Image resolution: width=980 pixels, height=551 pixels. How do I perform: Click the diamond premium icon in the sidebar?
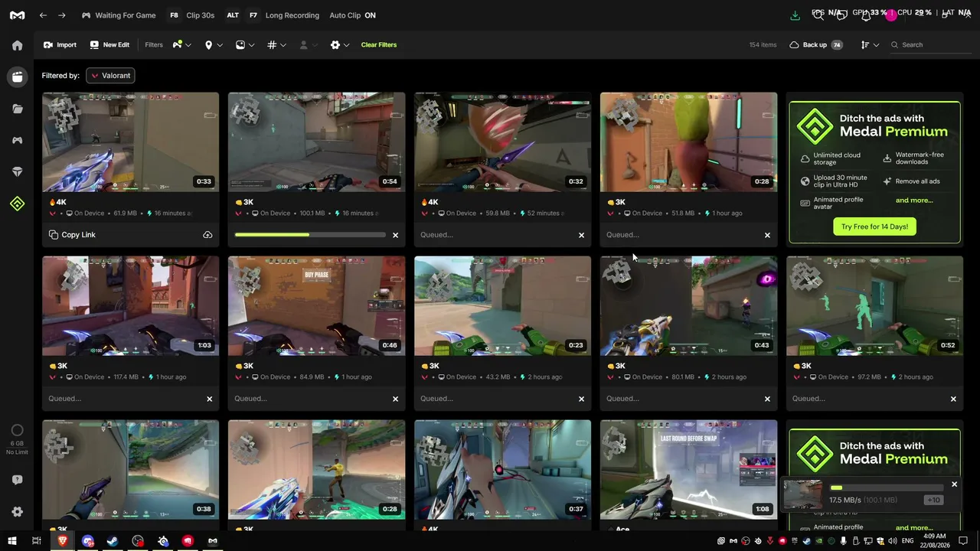[x=17, y=172]
